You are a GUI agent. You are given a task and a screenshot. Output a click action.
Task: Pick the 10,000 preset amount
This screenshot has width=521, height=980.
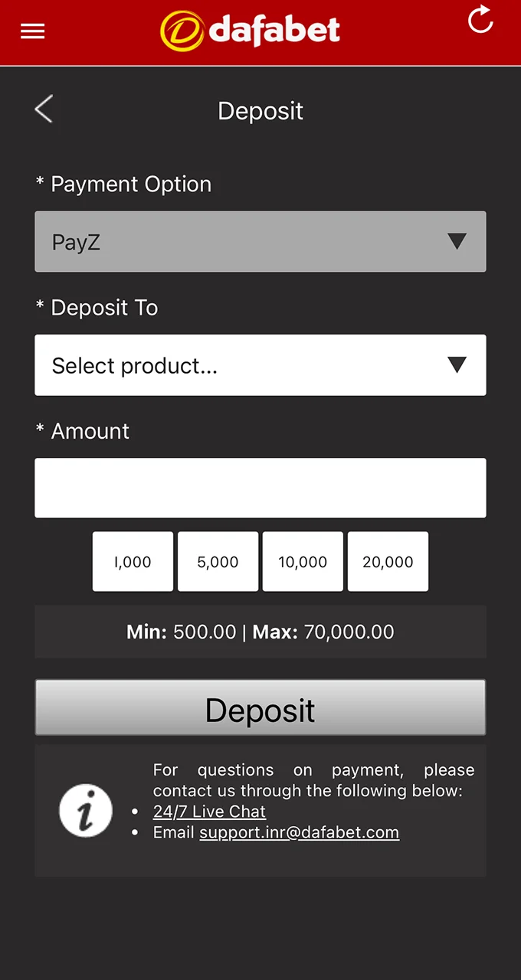click(303, 562)
